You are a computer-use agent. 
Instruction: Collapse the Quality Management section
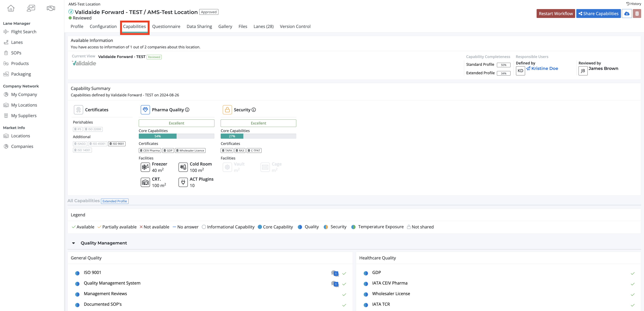[x=74, y=243]
